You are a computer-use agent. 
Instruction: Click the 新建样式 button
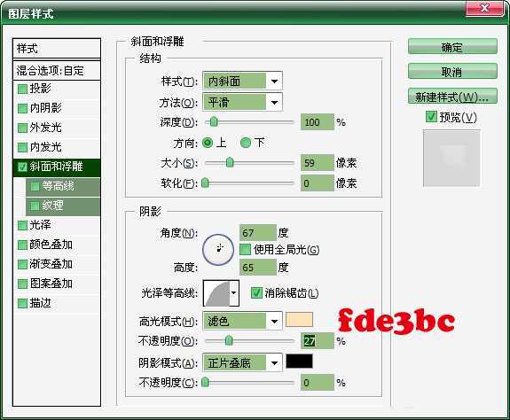coord(452,97)
